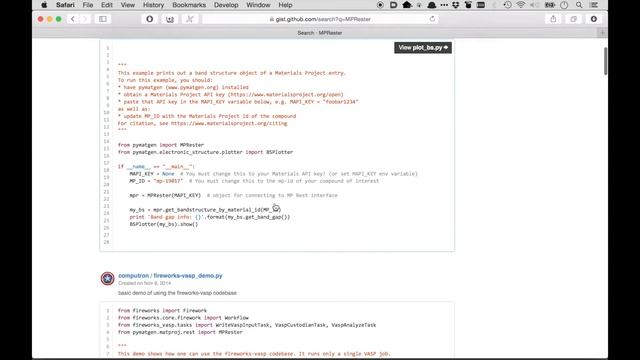This screenshot has height=360, width=640.
Task: Open the Window menu
Action: coord(258,5)
